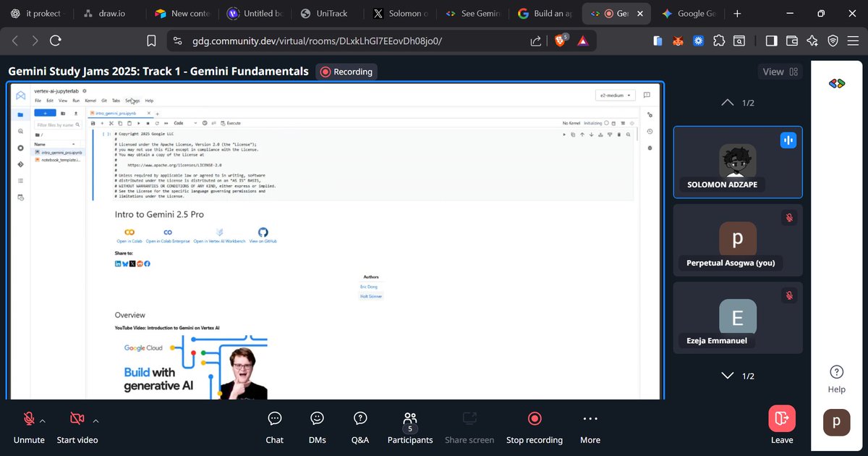Image resolution: width=868 pixels, height=456 pixels.
Task: Save the notebook with the save icon
Action: coord(93,123)
